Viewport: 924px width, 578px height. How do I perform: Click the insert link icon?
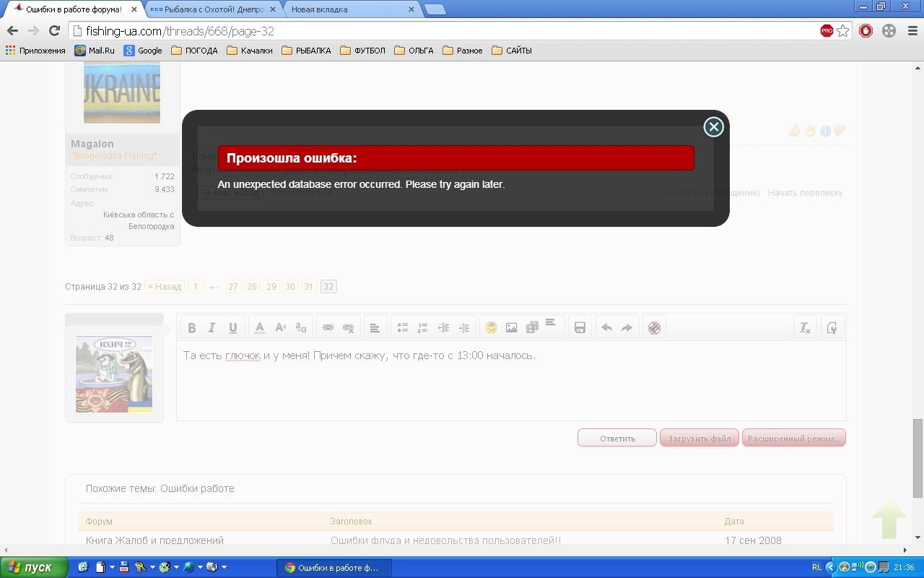pos(328,328)
